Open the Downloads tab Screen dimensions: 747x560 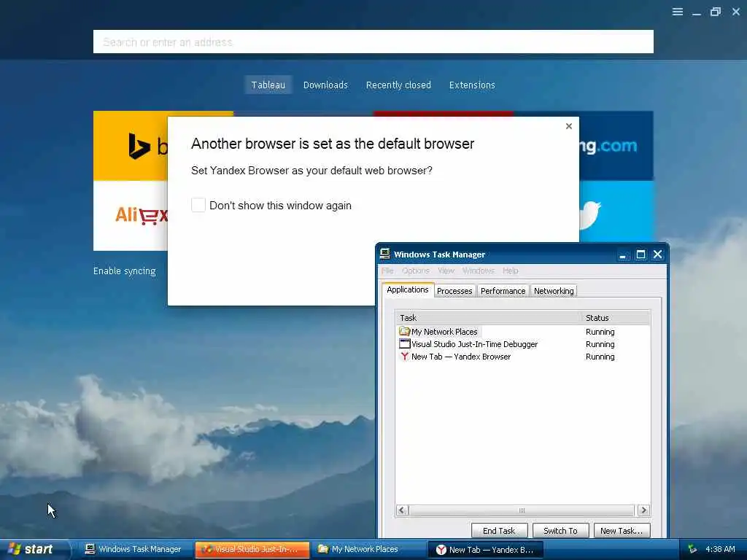pyautogui.click(x=325, y=85)
